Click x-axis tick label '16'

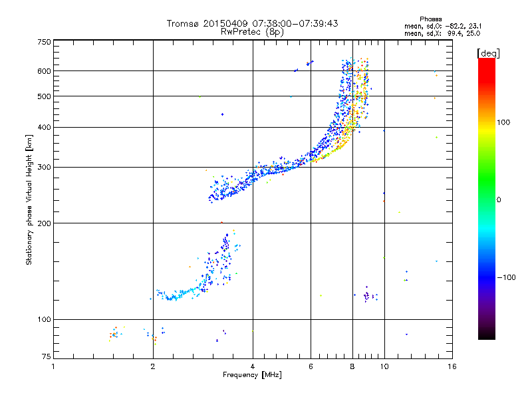pos(452,366)
